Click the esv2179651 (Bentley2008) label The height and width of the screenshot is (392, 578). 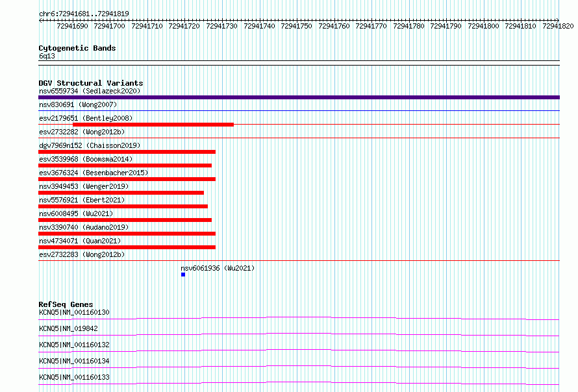(86, 118)
